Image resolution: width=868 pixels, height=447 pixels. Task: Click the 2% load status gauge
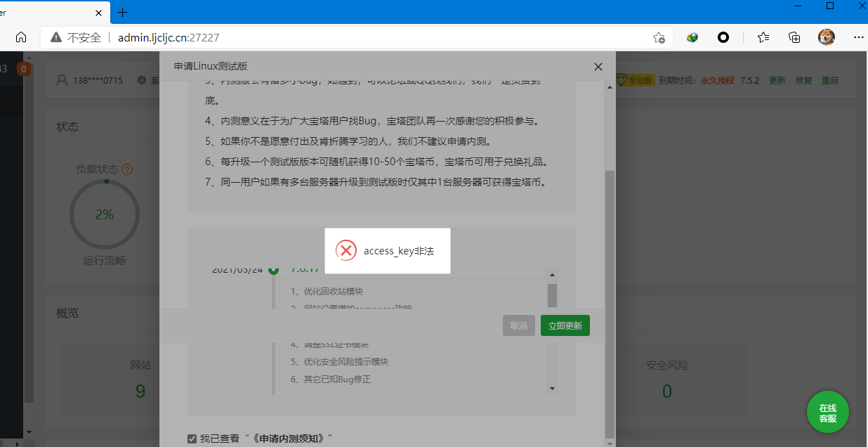(x=104, y=214)
